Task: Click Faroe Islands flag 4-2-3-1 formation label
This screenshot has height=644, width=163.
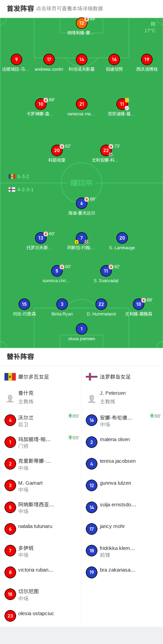Action: pos(21,189)
